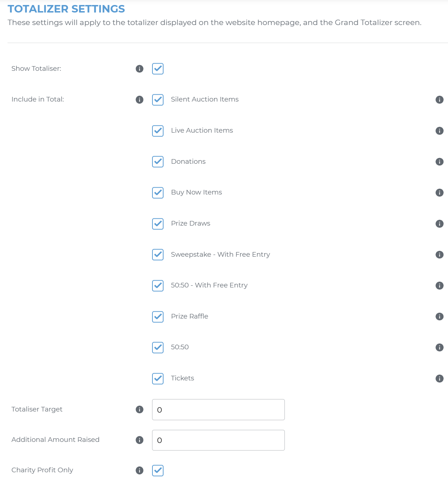This screenshot has height=483, width=448.
Task: Click the Sweepstake - With Free Entry info icon
Action: (440, 255)
